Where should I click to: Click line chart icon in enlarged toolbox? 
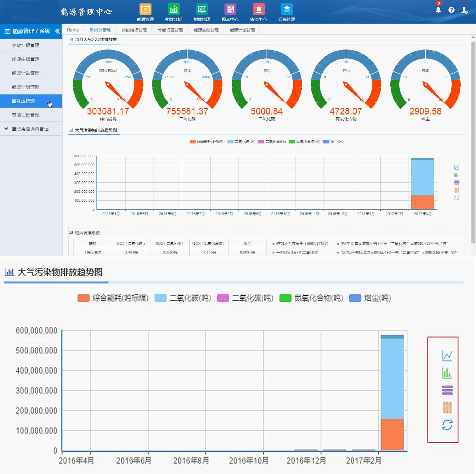[447, 356]
